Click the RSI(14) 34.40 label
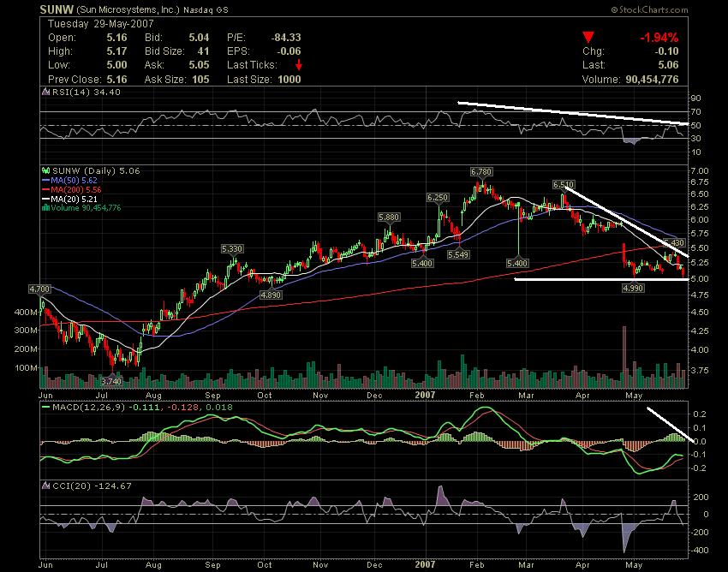The height and width of the screenshot is (572, 728). point(86,92)
